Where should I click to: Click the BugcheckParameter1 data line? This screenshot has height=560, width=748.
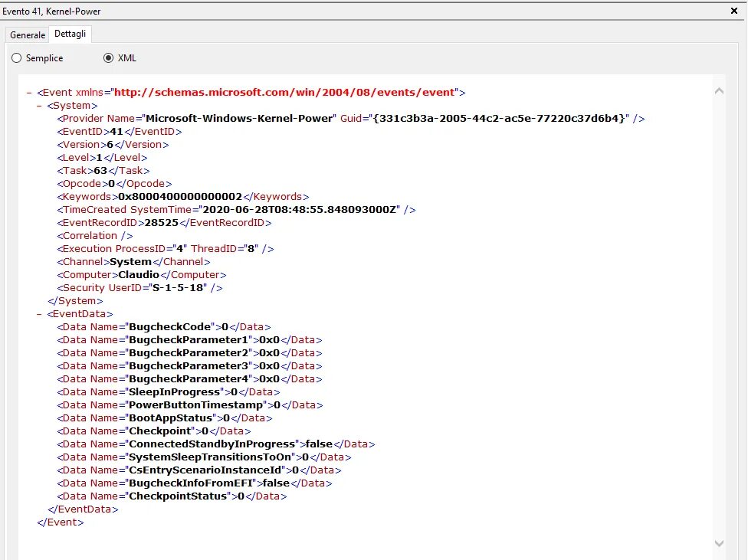(x=189, y=340)
